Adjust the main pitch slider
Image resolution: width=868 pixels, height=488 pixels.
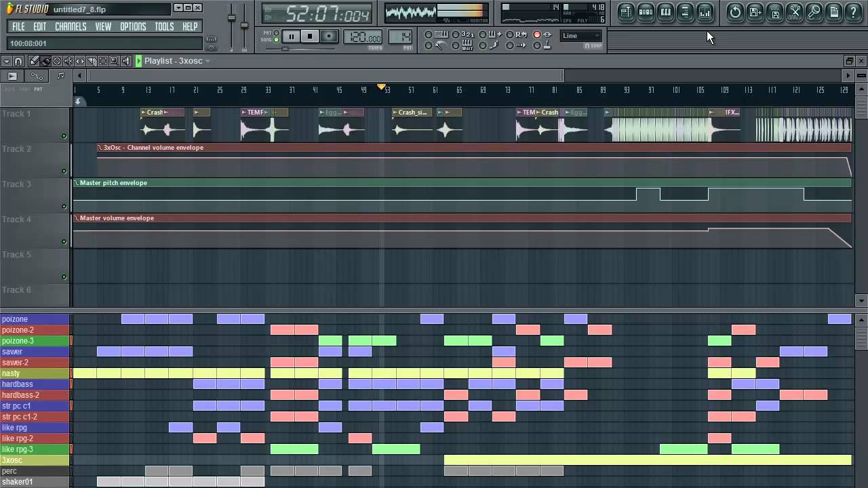click(244, 26)
